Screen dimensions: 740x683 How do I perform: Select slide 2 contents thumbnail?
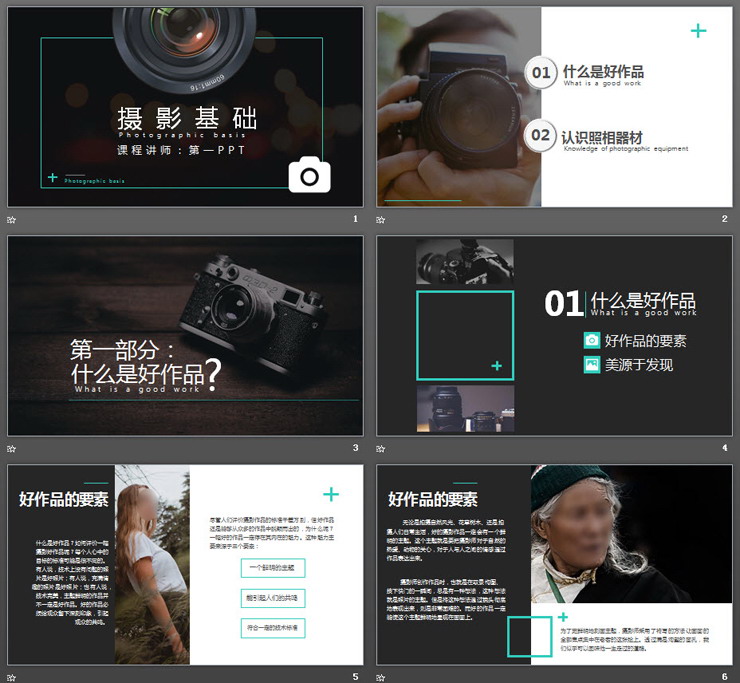point(554,107)
